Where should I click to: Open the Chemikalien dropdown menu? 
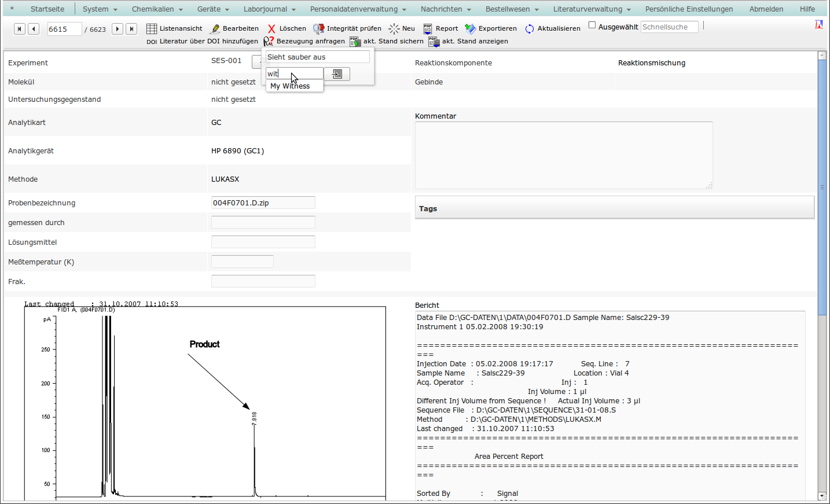[x=157, y=9]
